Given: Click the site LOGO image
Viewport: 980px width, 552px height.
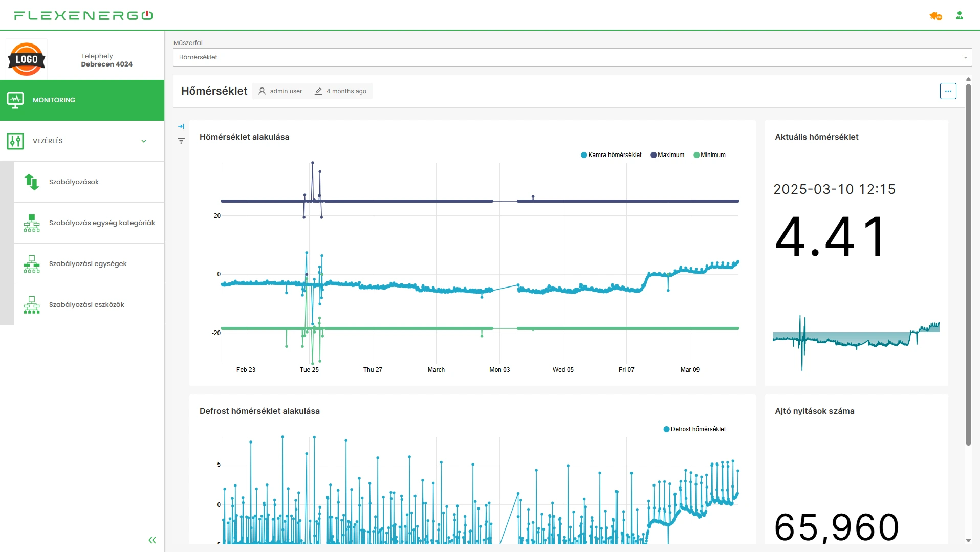Looking at the screenshot, I should pyautogui.click(x=27, y=59).
